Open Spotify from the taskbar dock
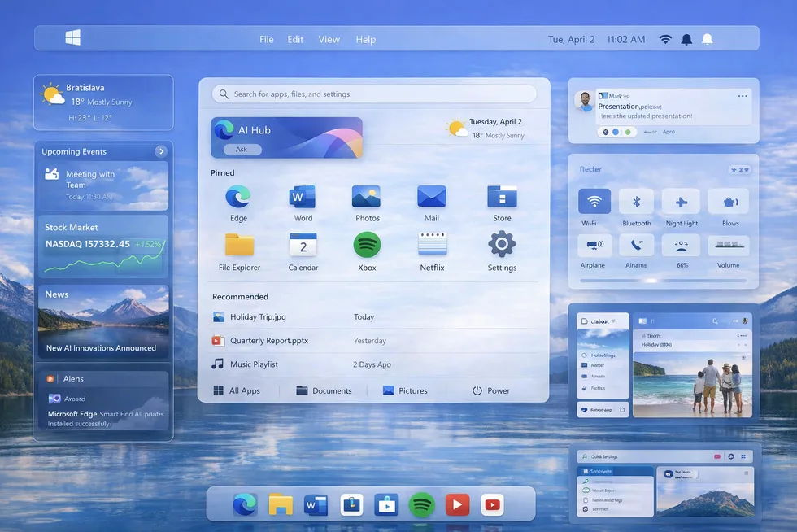 point(422,504)
